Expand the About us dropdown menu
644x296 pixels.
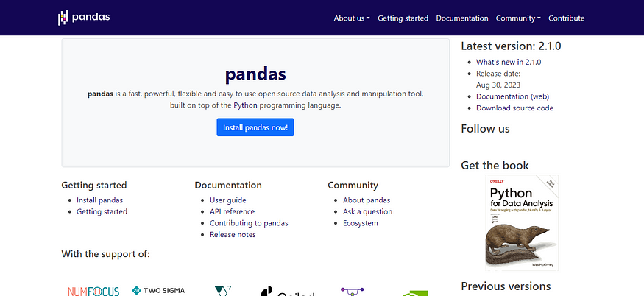[x=351, y=18]
